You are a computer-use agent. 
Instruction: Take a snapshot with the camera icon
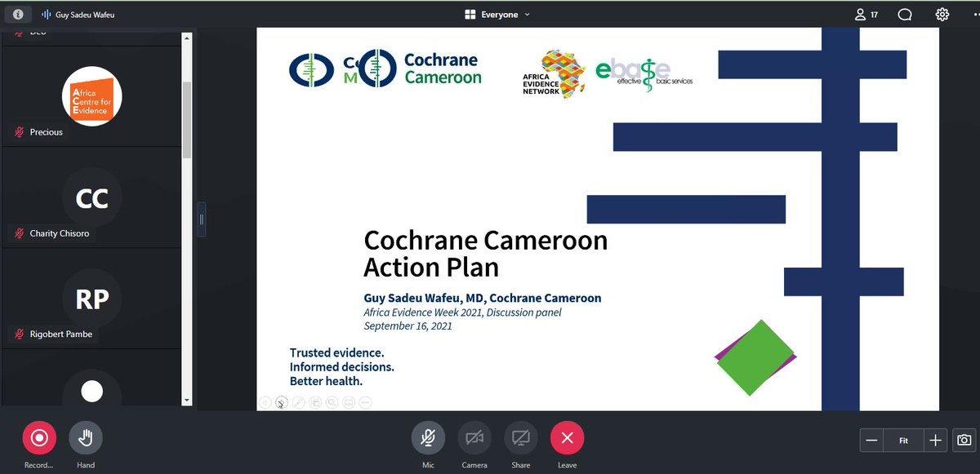[x=964, y=441]
